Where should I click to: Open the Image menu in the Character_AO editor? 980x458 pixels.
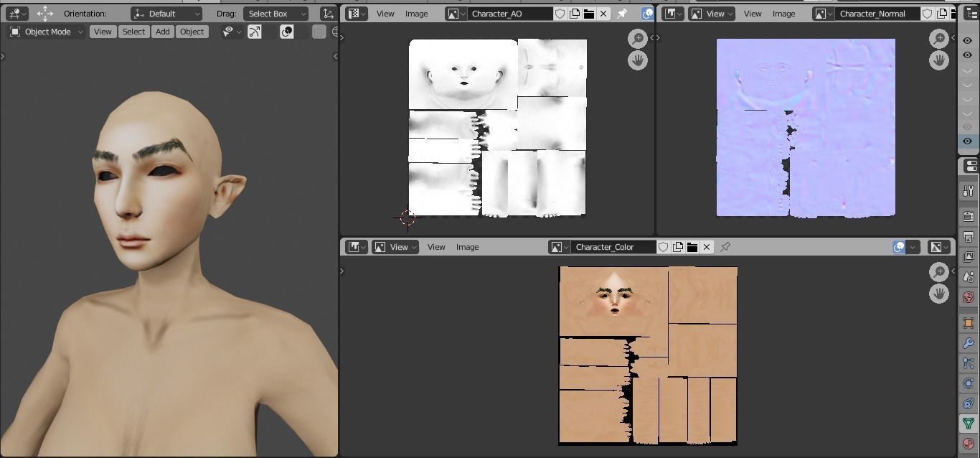pos(416,14)
